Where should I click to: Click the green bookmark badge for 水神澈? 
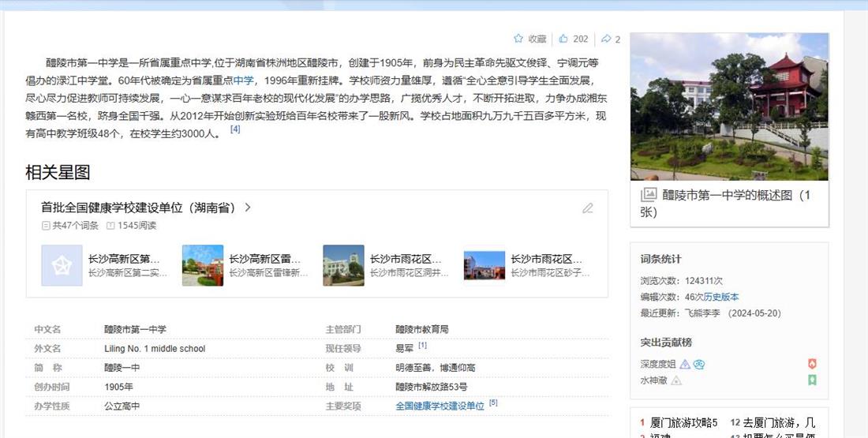click(x=812, y=380)
